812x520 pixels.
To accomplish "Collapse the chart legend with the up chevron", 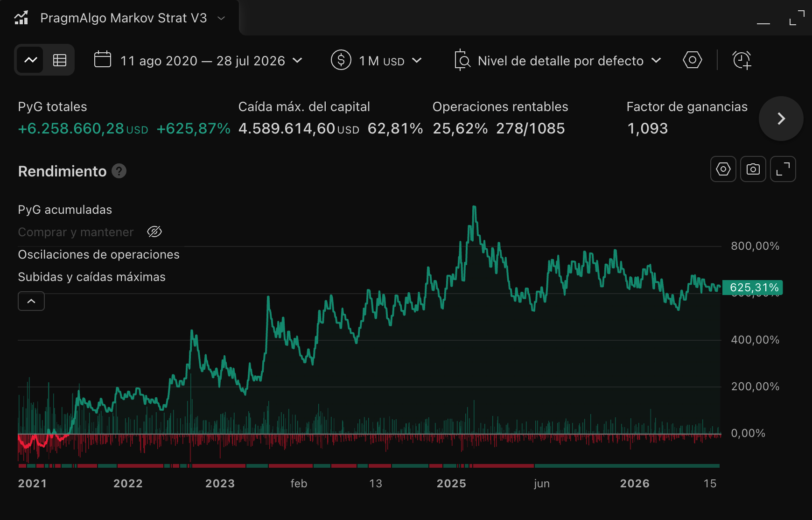I will point(31,301).
